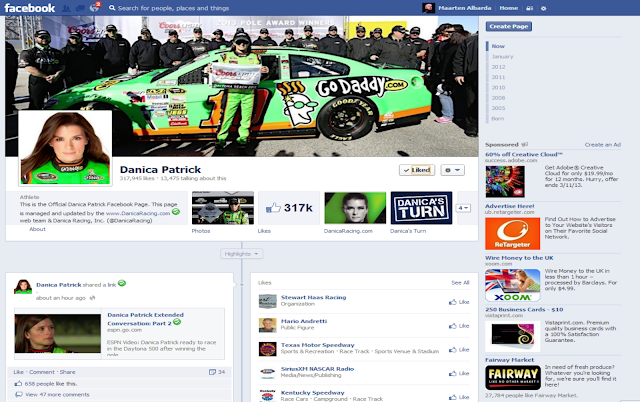The width and height of the screenshot is (640, 402).
Task: Open the friend requests icon
Action: point(66,8)
